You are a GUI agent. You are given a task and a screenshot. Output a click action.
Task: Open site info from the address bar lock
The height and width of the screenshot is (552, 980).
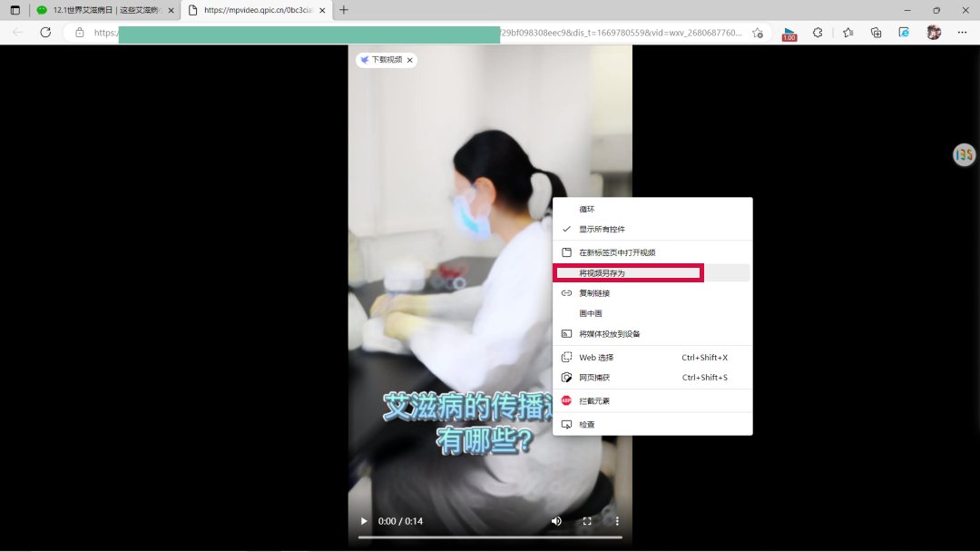78,32
